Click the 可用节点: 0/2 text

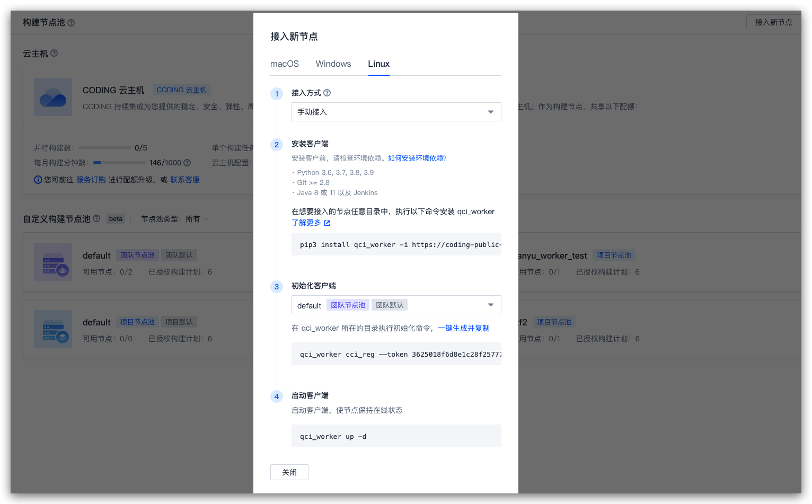[x=108, y=272]
